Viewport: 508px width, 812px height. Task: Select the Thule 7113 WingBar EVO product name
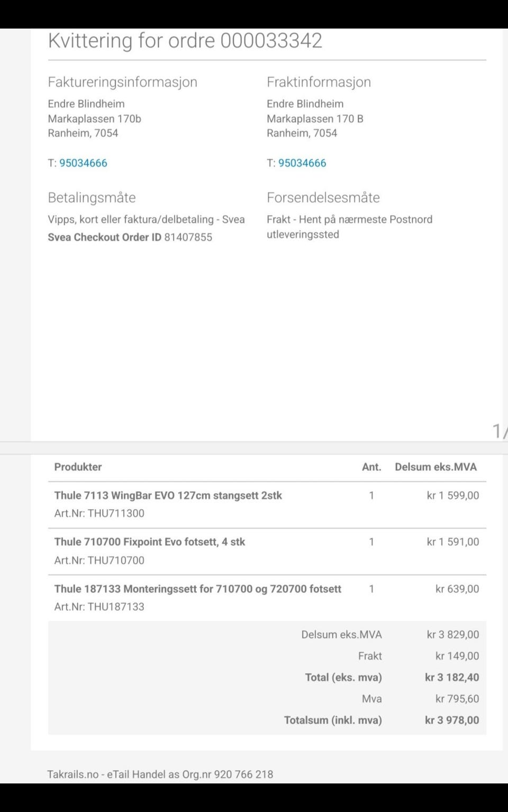168,495
